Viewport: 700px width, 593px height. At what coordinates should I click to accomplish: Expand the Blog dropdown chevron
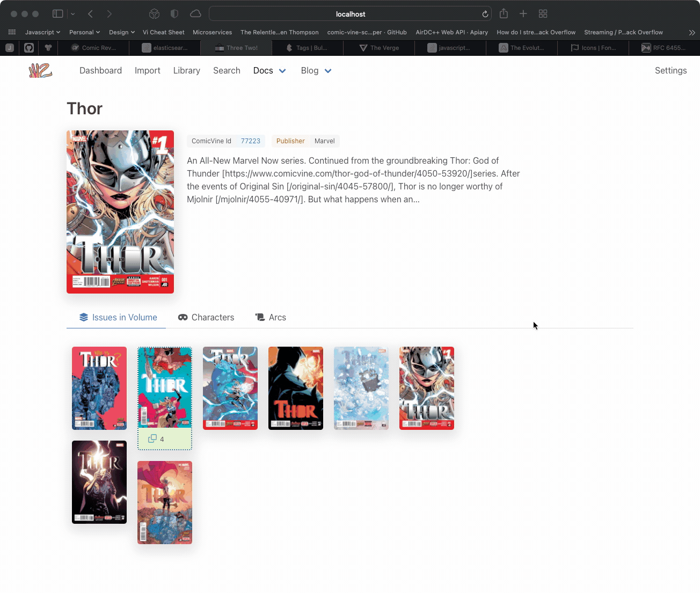328,71
